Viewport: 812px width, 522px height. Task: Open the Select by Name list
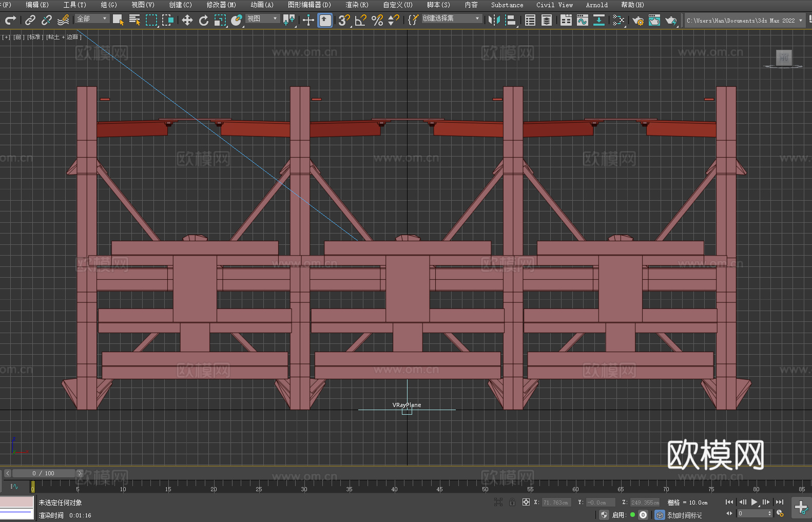134,20
